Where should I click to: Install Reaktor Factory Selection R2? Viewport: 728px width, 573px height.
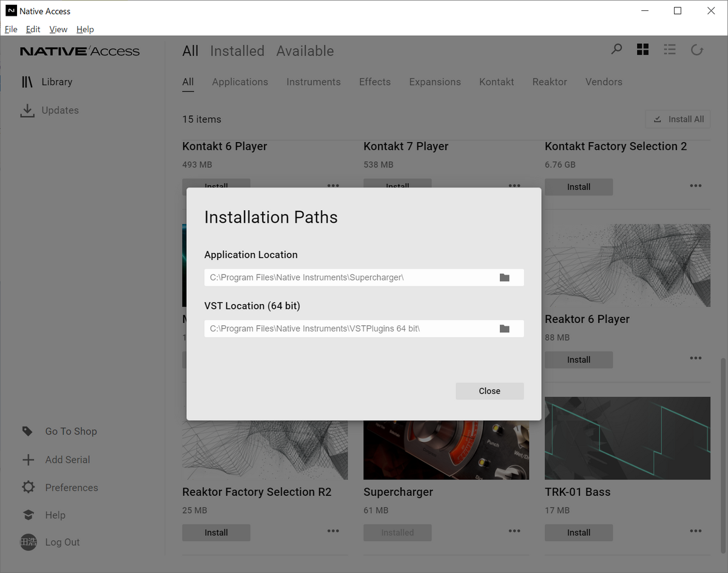tap(216, 532)
